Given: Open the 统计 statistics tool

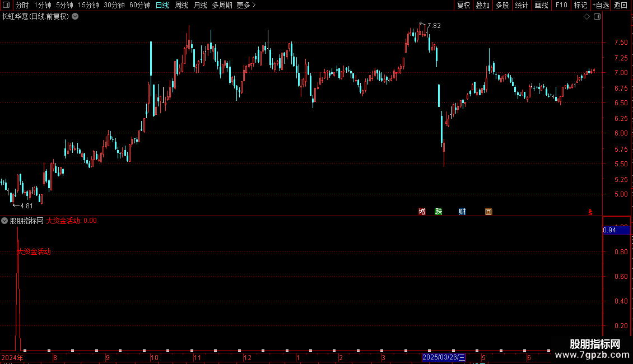Looking at the screenshot, I should pos(522,5).
